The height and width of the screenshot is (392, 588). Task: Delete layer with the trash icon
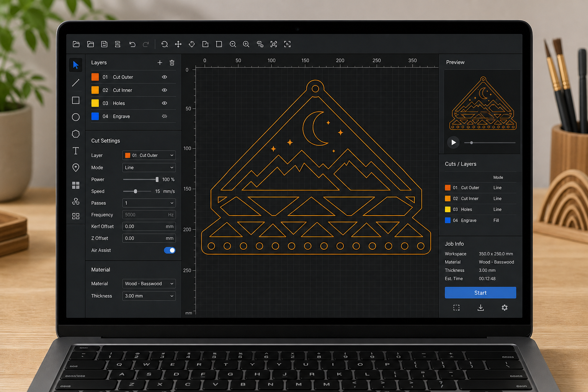tap(172, 62)
